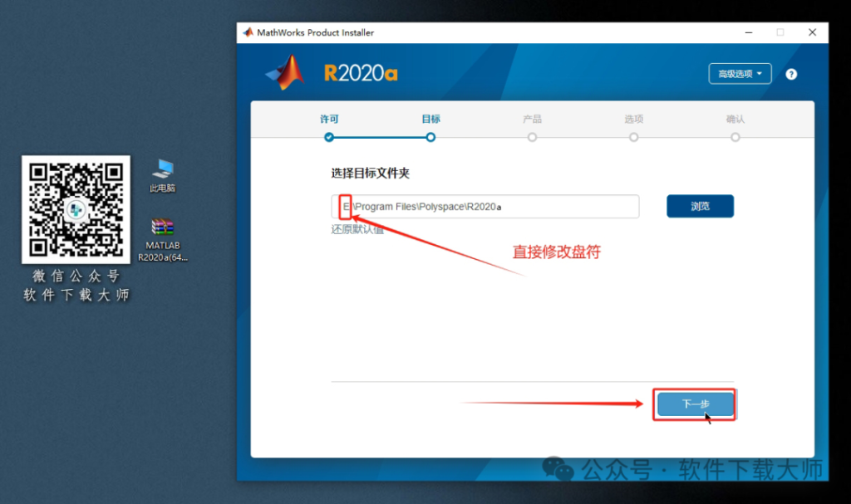Go back to the 许可 step label

pos(328,119)
